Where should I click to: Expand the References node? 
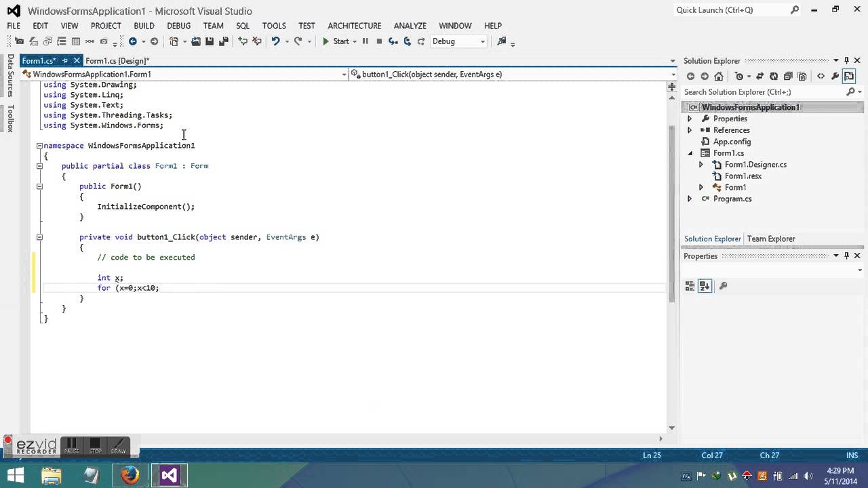pos(690,130)
